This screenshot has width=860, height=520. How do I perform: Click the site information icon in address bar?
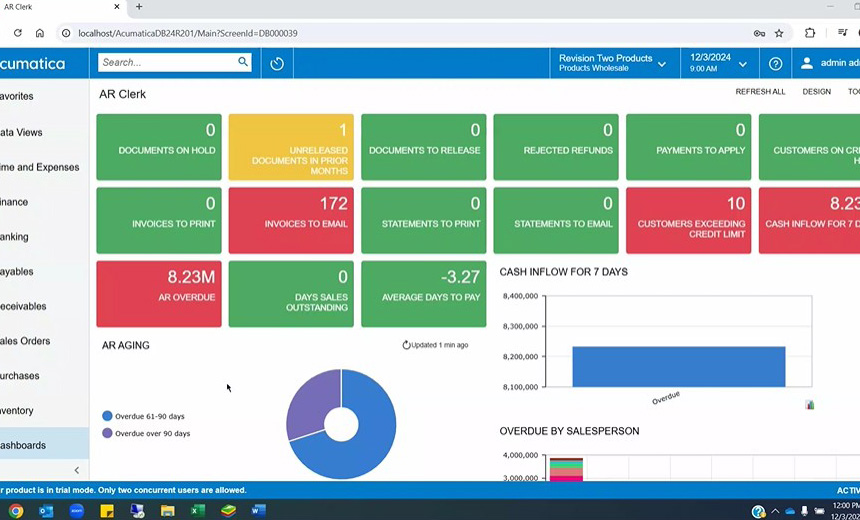click(66, 33)
